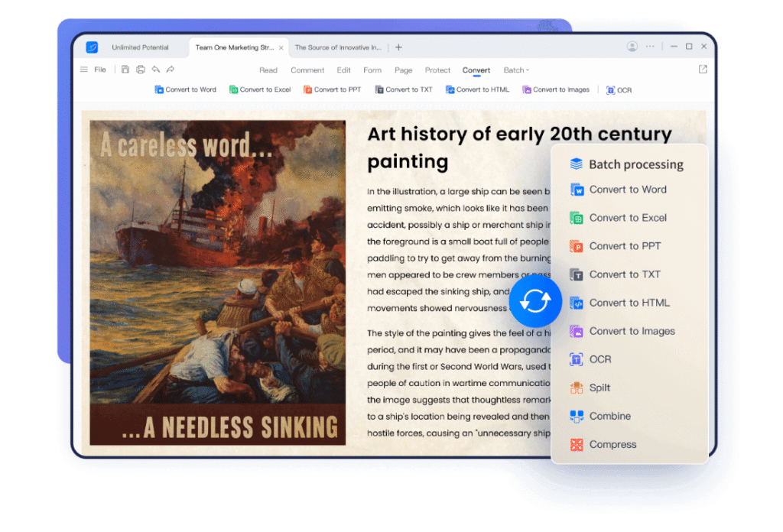The image size is (783, 532).
Task: Select Convert to TXT in Batch panel
Action: 616,274
